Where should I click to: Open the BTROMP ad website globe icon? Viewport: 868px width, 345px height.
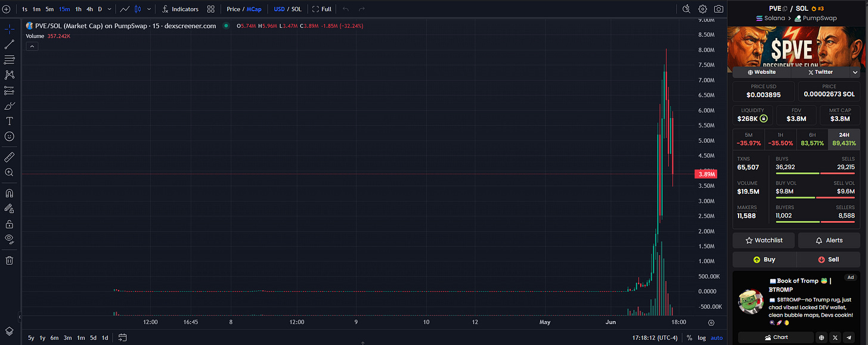(x=821, y=337)
